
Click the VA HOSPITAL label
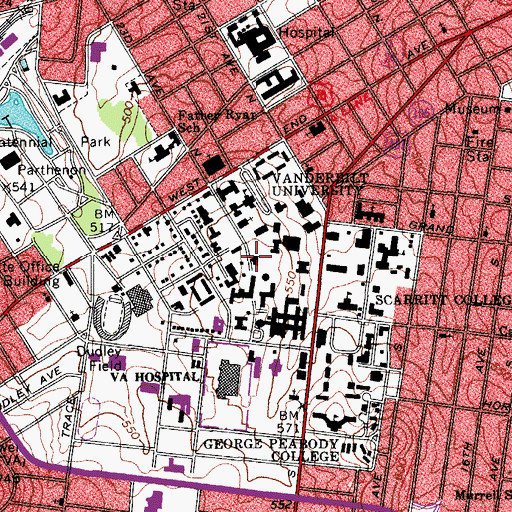click(x=155, y=377)
